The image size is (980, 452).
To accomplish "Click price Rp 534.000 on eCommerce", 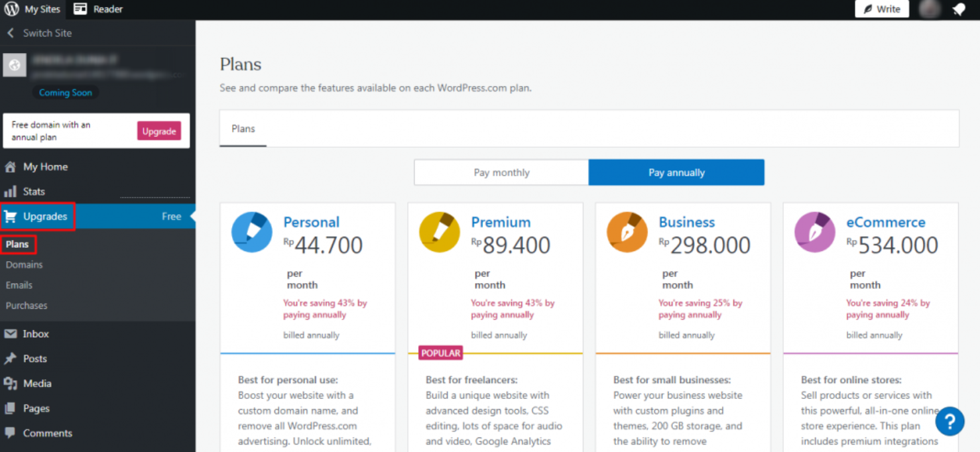I will 892,245.
